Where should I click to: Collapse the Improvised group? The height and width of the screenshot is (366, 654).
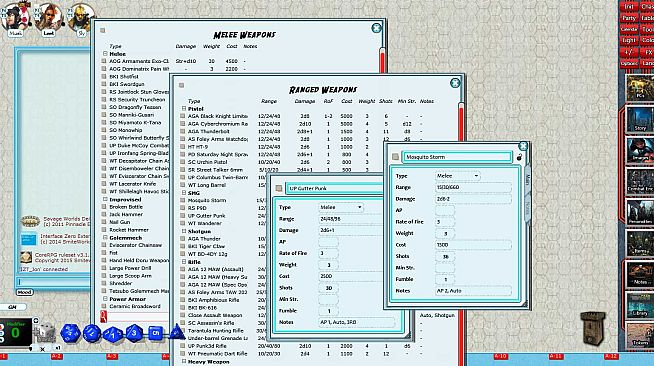click(x=105, y=199)
